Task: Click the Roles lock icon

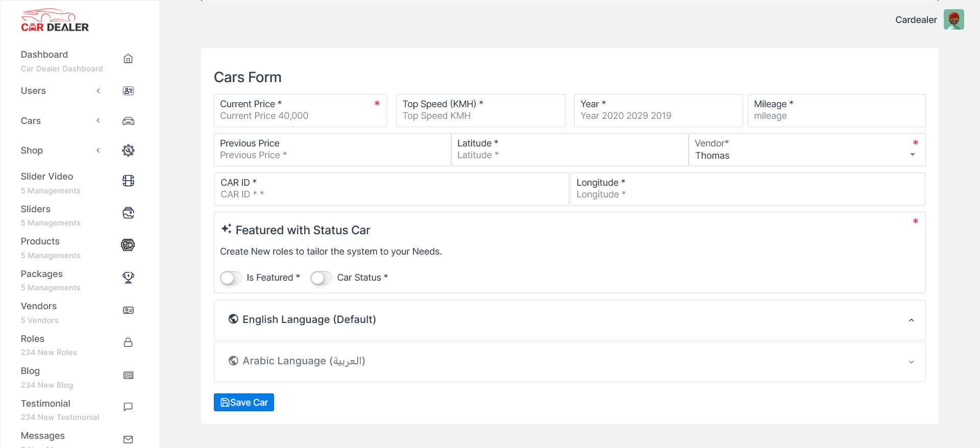Action: tap(128, 342)
